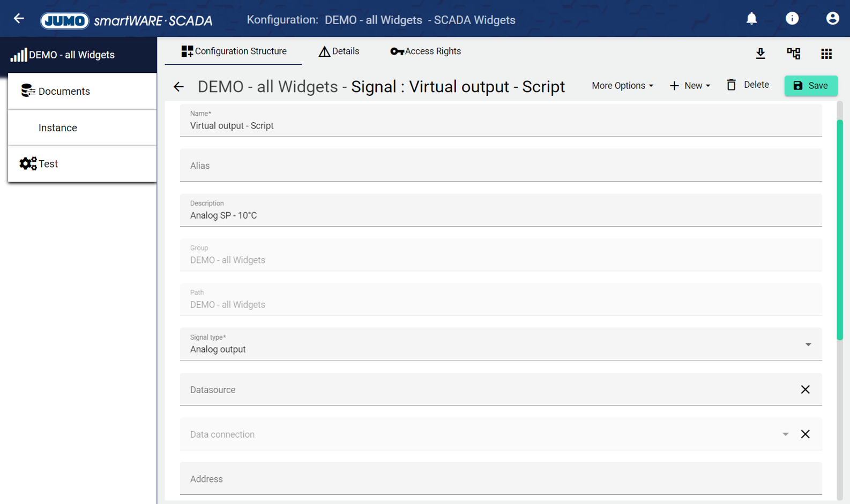Click the download icon in toolbar
The image size is (850, 504).
tap(760, 54)
